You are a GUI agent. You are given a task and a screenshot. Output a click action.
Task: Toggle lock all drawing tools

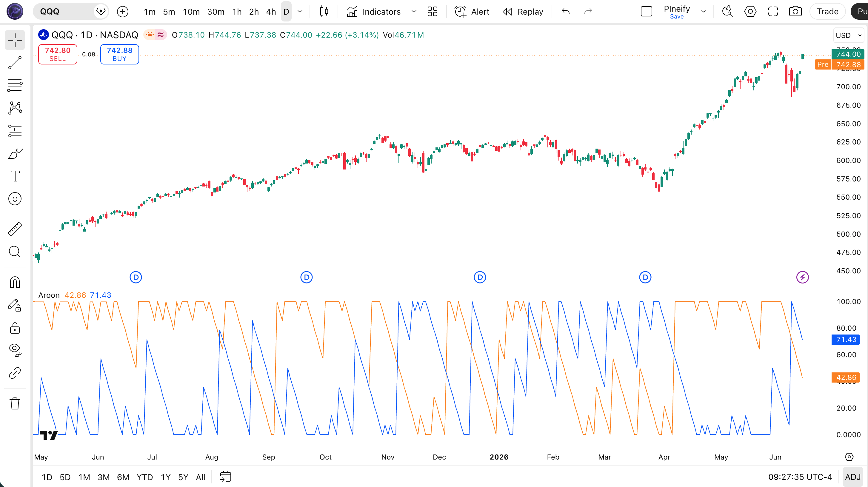click(15, 328)
